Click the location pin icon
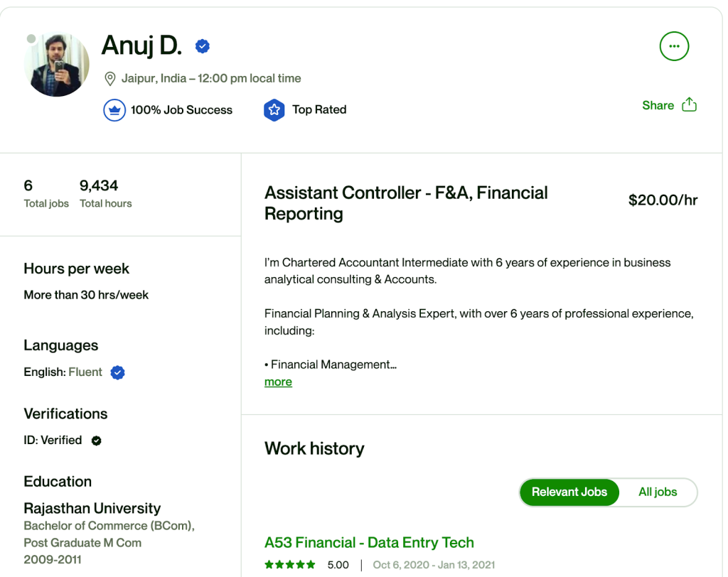Viewport: 728px width, 577px height. 110,79
